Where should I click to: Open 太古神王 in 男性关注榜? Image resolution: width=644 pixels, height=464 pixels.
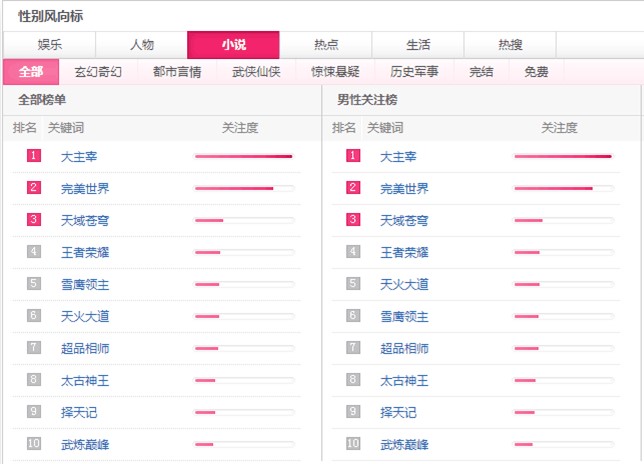point(404,381)
